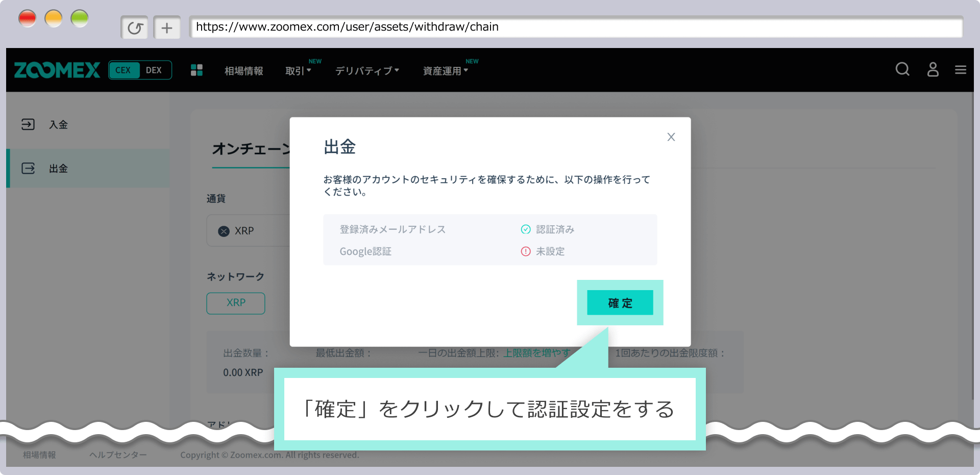Click the 出金 dialog title

(339, 147)
